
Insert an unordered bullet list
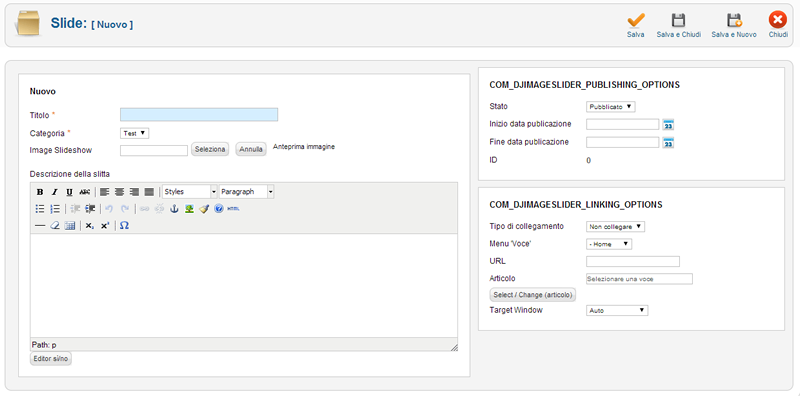(40, 209)
